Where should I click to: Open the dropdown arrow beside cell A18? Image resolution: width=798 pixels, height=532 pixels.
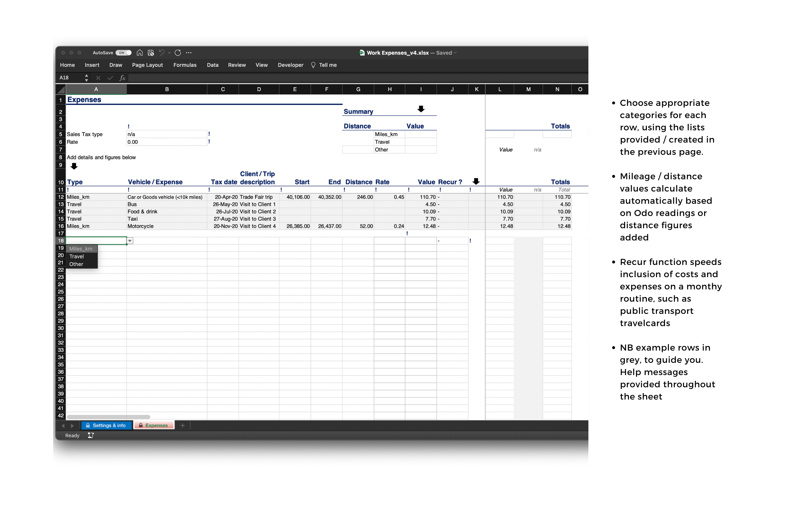pyautogui.click(x=130, y=240)
